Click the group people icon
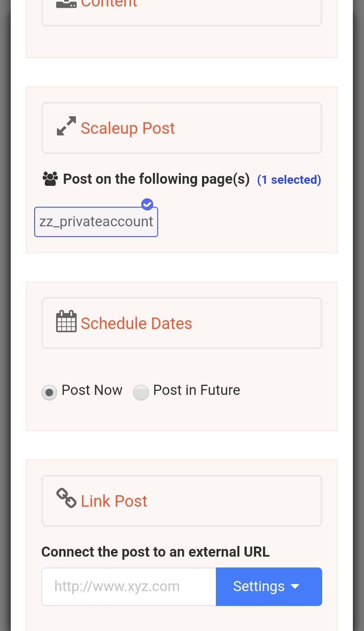Image resolution: width=364 pixels, height=631 pixels. coord(50,179)
